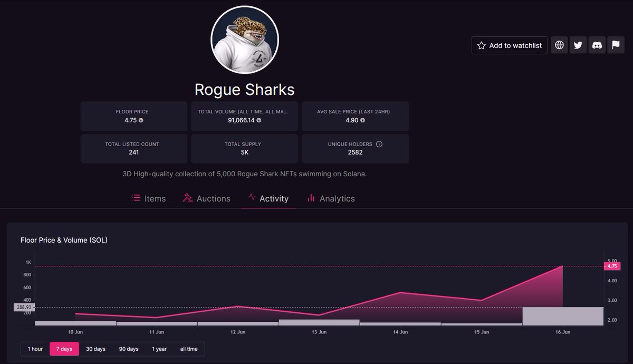Click the 12 Jun date label
633x364 pixels.
click(x=238, y=332)
